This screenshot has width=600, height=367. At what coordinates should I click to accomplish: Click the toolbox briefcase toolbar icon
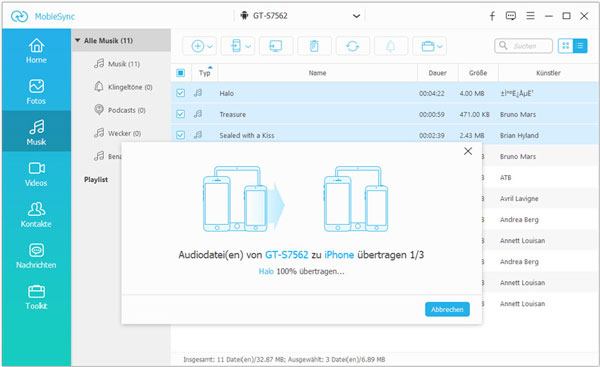[x=427, y=46]
